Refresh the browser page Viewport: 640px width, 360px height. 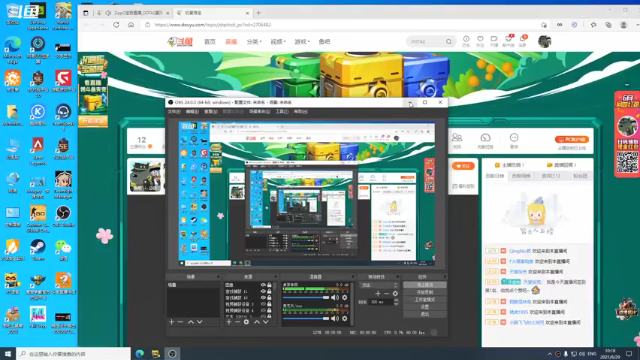(116, 25)
